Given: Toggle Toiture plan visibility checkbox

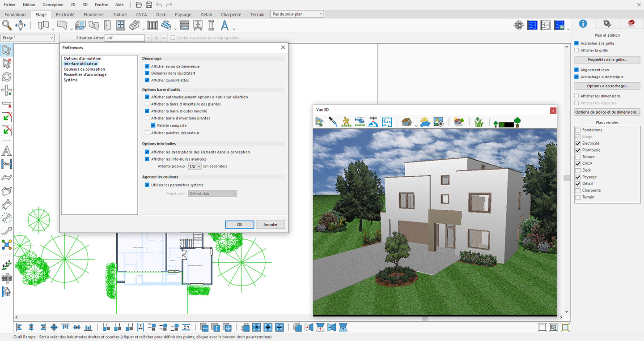Looking at the screenshot, I should pyautogui.click(x=577, y=157).
